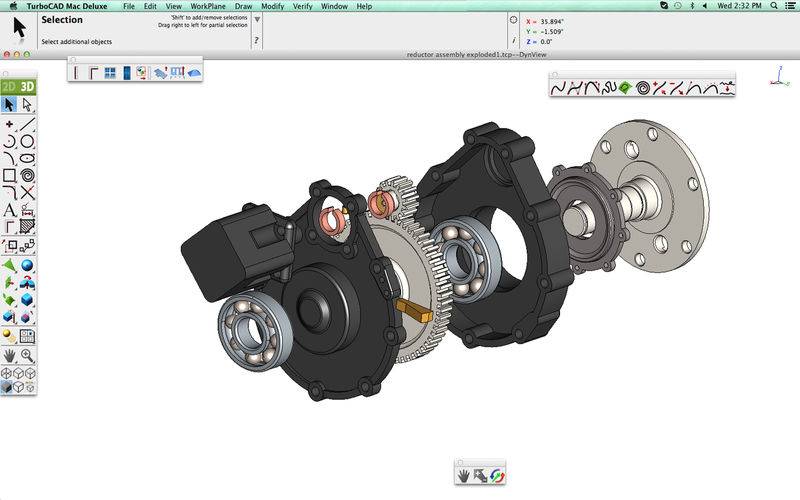Expand the Selection options dropdown arrow
This screenshot has width=800, height=500.
pos(257,19)
